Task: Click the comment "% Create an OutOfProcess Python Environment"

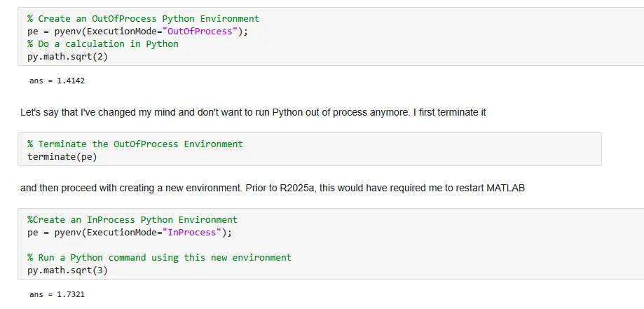Action: [143, 19]
